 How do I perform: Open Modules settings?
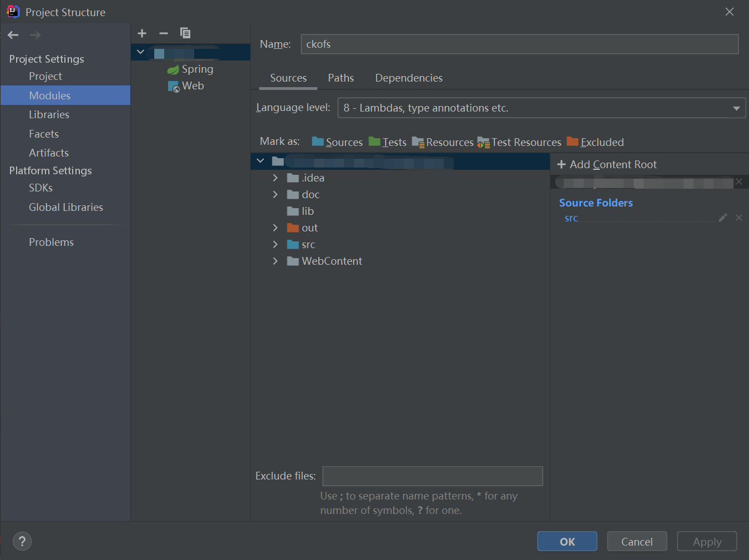(65, 95)
